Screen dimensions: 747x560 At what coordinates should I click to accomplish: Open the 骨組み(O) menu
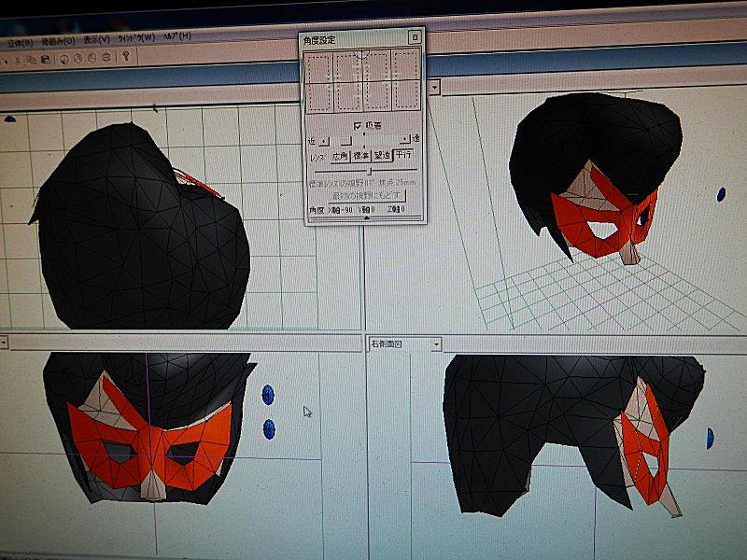(58, 42)
